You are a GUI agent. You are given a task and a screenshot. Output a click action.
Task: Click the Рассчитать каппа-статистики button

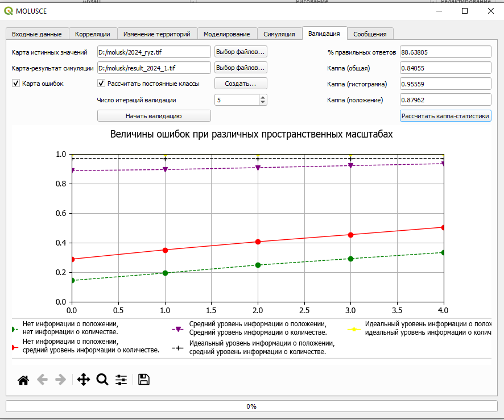coord(445,116)
